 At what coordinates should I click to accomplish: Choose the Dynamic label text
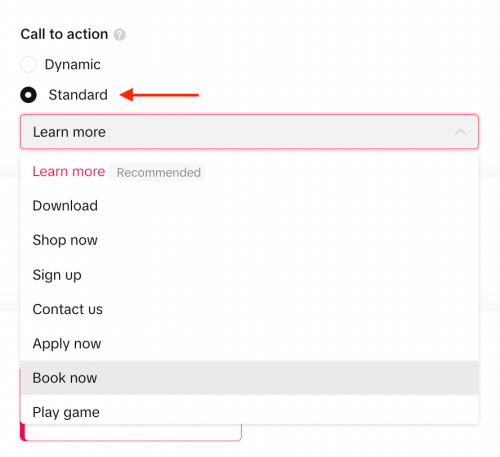[x=73, y=65]
